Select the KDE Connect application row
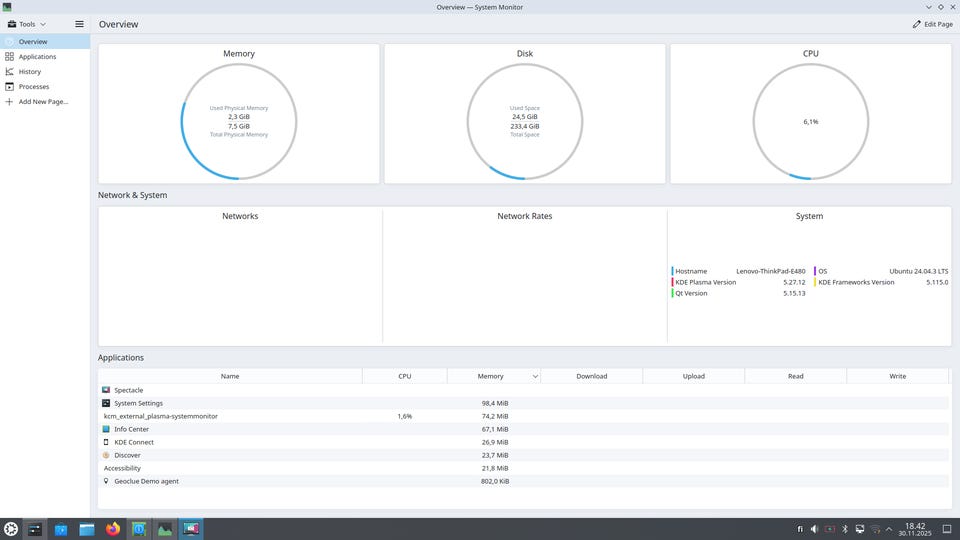 click(x=523, y=442)
